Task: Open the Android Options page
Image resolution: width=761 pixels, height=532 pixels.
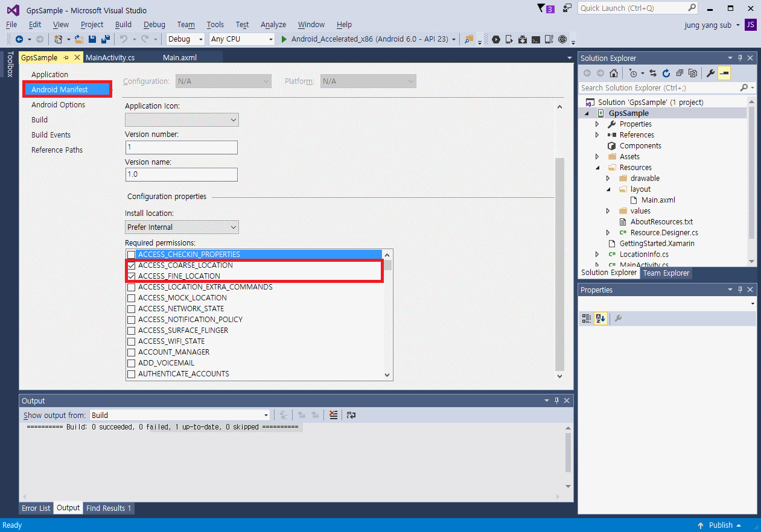Action: [x=59, y=105]
